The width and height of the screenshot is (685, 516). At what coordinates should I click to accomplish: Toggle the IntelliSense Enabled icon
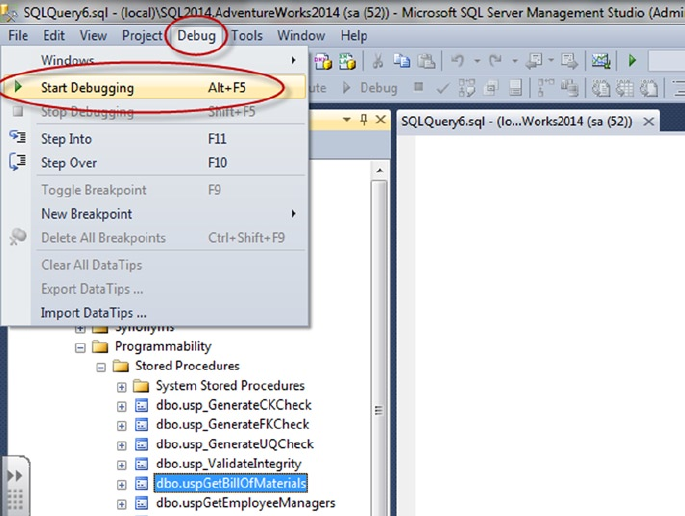click(x=515, y=88)
